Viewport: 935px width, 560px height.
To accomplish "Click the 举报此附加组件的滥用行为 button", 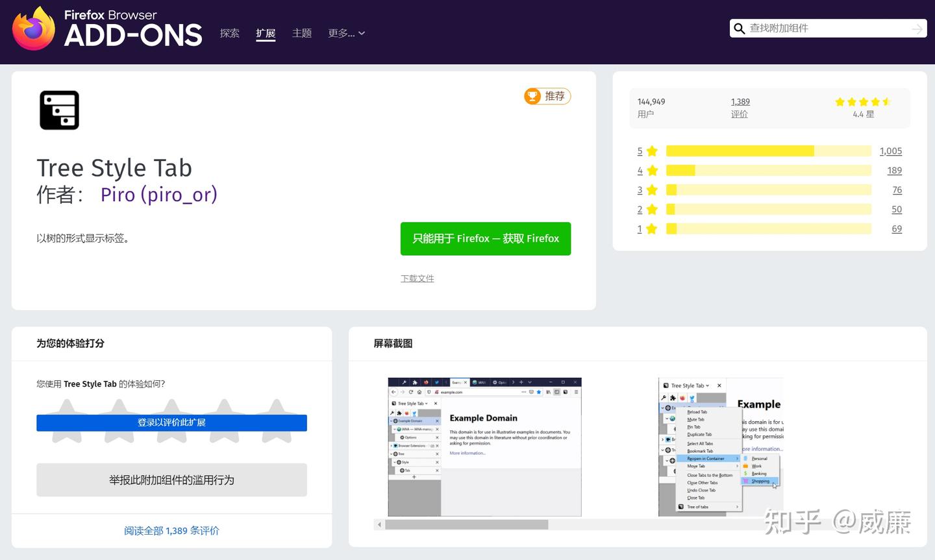I will 171,480.
